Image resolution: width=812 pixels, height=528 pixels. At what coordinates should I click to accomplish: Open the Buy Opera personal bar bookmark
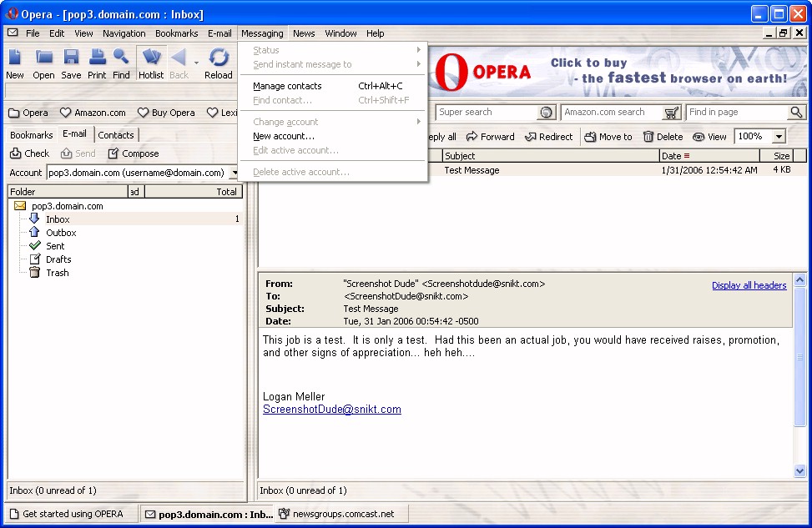point(166,113)
